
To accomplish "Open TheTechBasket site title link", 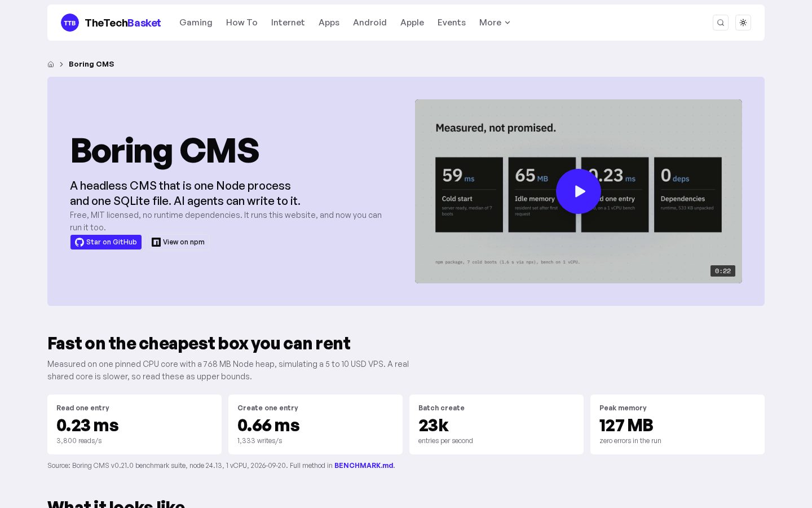I will point(123,23).
